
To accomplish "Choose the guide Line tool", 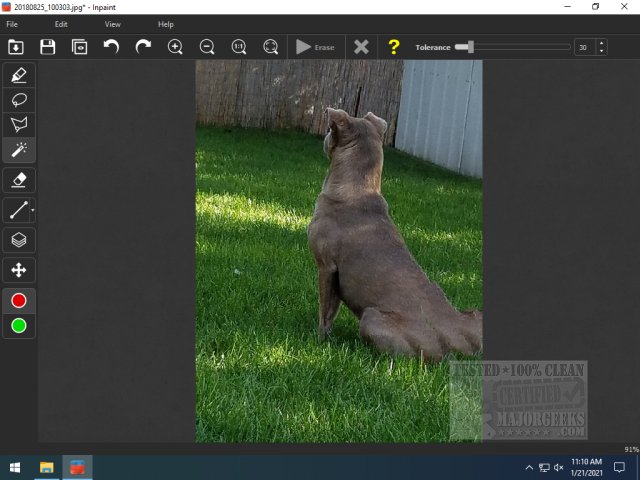I will tap(17, 210).
